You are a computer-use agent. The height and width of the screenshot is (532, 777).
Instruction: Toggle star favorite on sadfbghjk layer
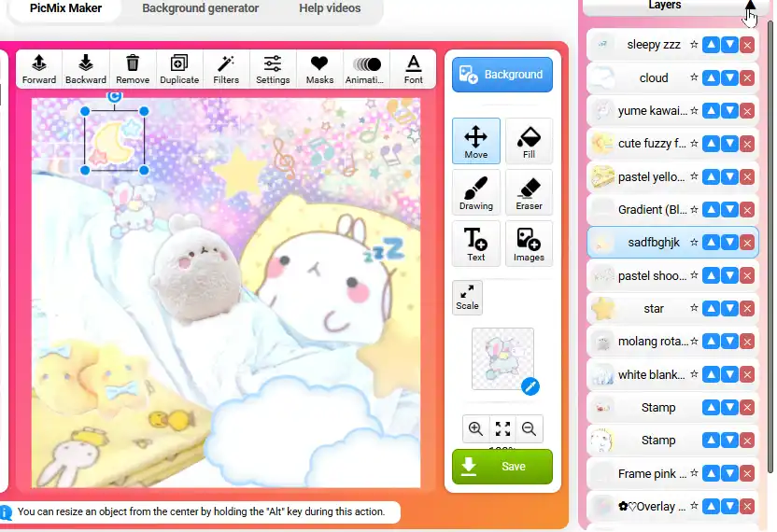tap(694, 243)
